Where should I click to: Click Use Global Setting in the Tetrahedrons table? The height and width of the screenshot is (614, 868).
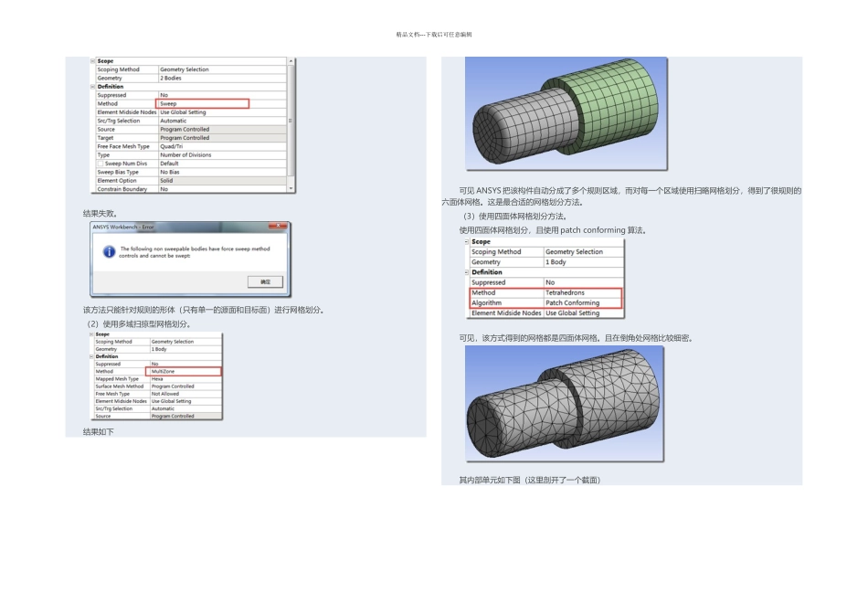tap(572, 313)
